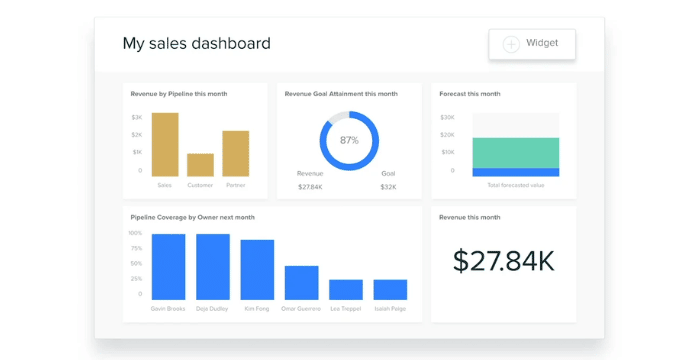The image size is (700, 360).
Task: Click the 'Deja Dudley' owner label
Action: [212, 309]
